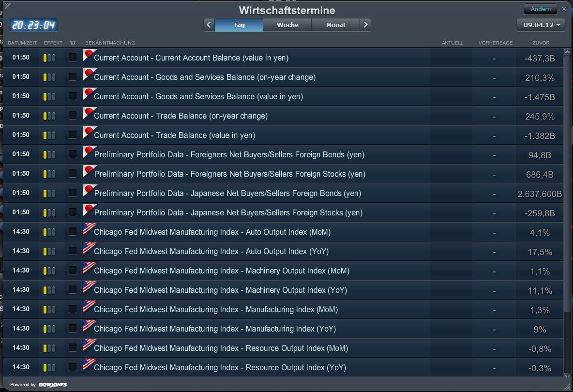Click the window resize grip icon at top-left
573x392 pixels.
tap(8, 5)
